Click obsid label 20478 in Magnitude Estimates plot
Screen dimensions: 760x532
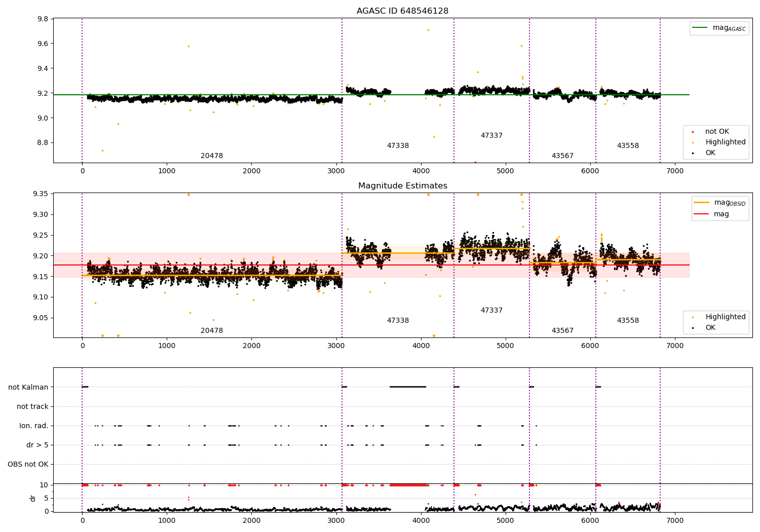coord(212,331)
